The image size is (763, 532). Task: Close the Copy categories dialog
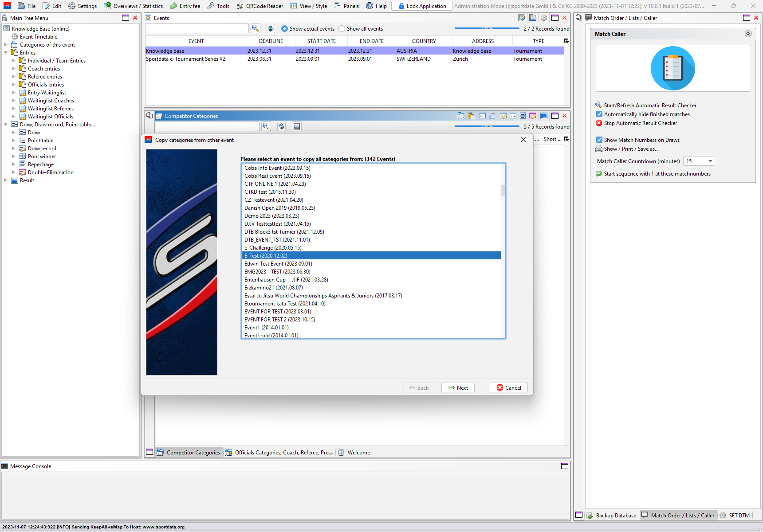523,140
